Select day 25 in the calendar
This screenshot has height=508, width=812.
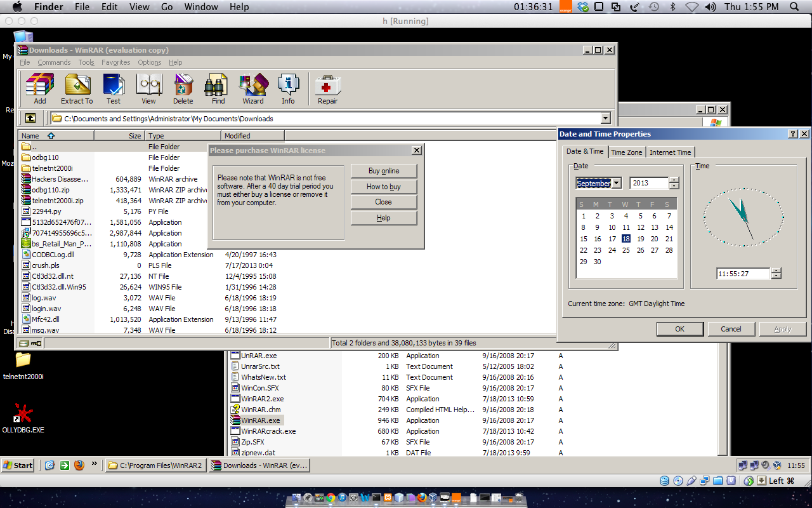pyautogui.click(x=626, y=250)
